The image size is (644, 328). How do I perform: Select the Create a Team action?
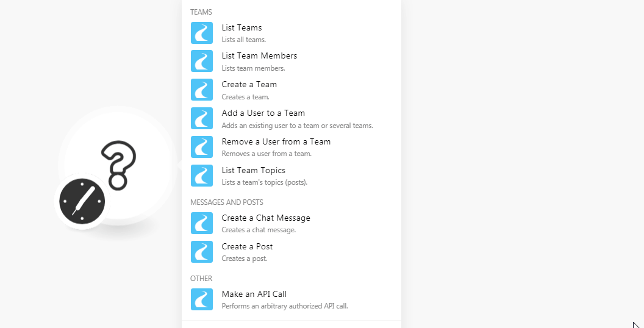coord(249,85)
